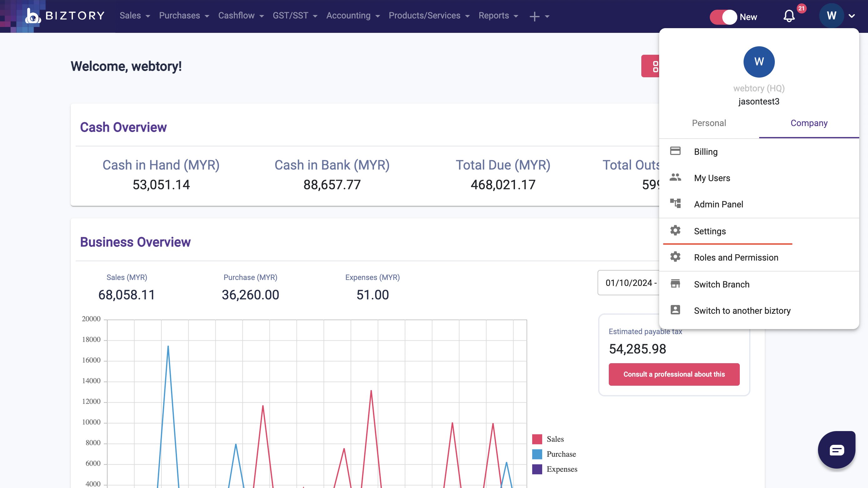Click the My Users people icon
The height and width of the screenshot is (488, 868).
coord(675,177)
